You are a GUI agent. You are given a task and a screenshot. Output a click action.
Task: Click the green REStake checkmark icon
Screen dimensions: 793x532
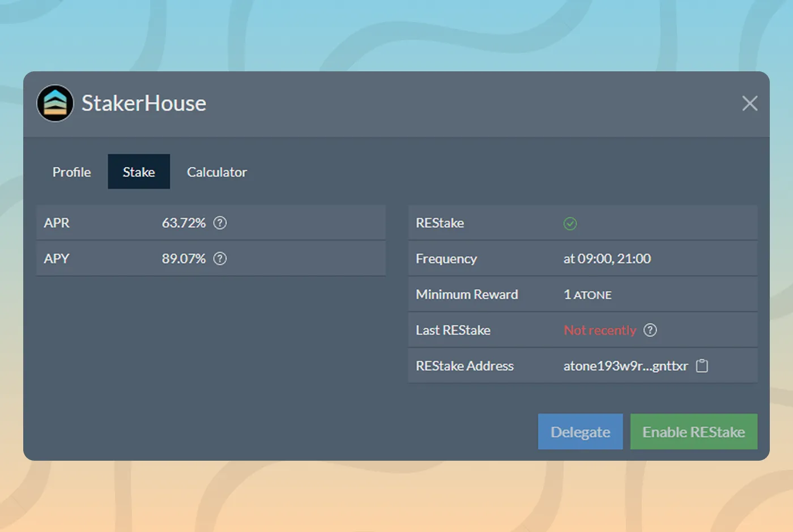570,224
